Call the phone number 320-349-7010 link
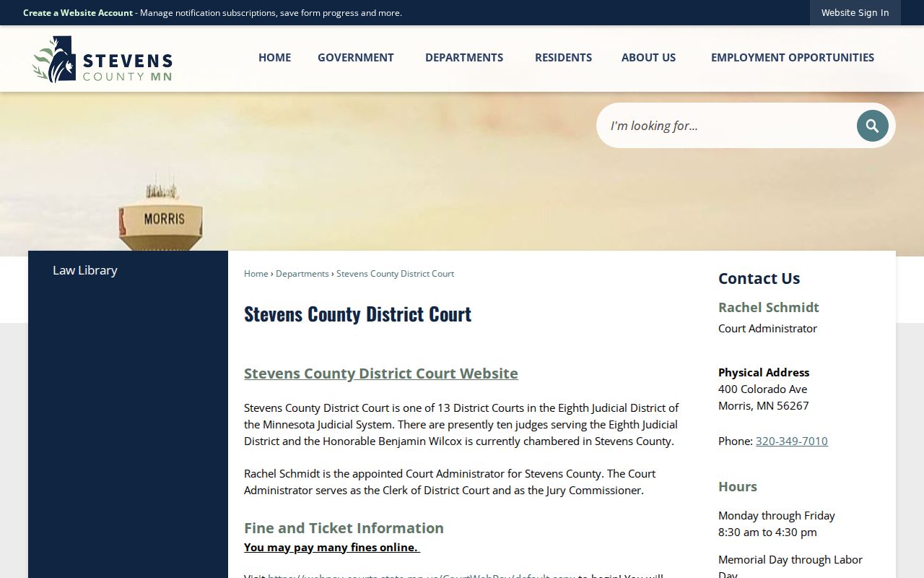Viewport: 924px width, 578px height. coord(792,441)
